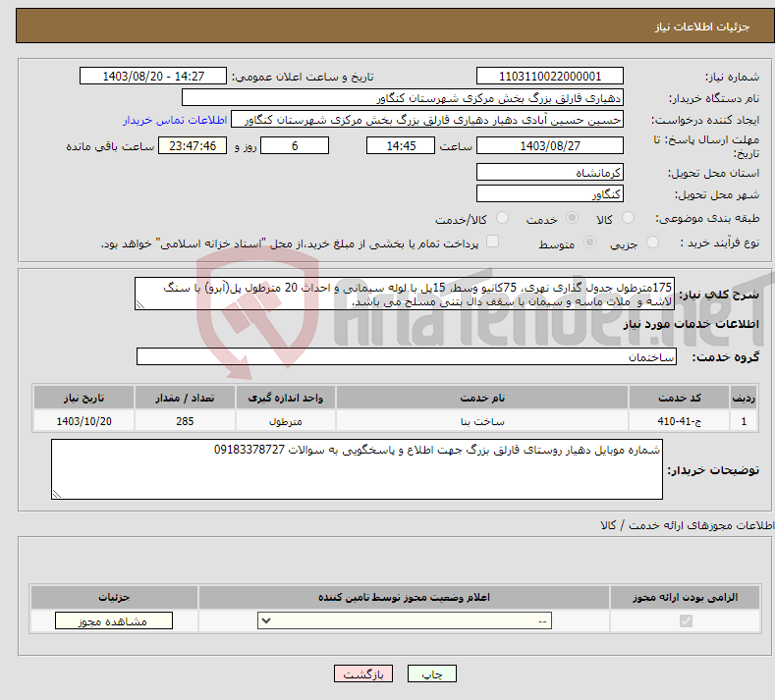This screenshot has height=700, width=775.
Task: Choose the جزیی purchase type option
Action: [x=652, y=242]
